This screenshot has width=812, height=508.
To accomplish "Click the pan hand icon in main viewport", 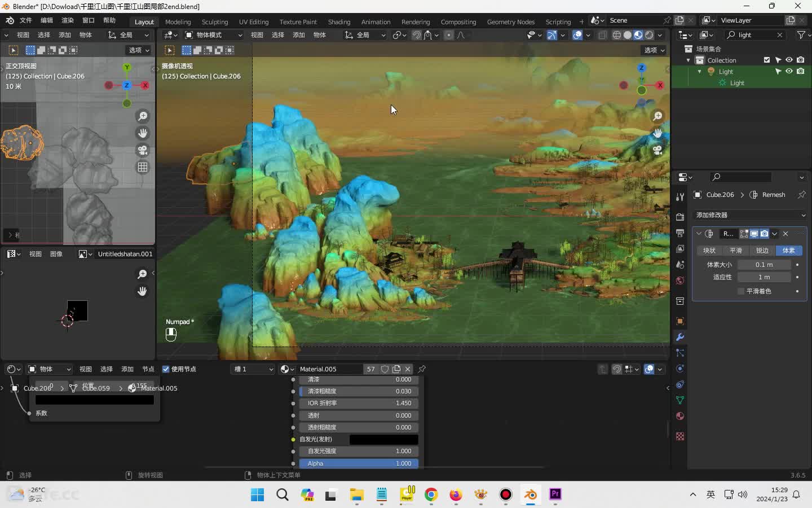I will (x=657, y=133).
